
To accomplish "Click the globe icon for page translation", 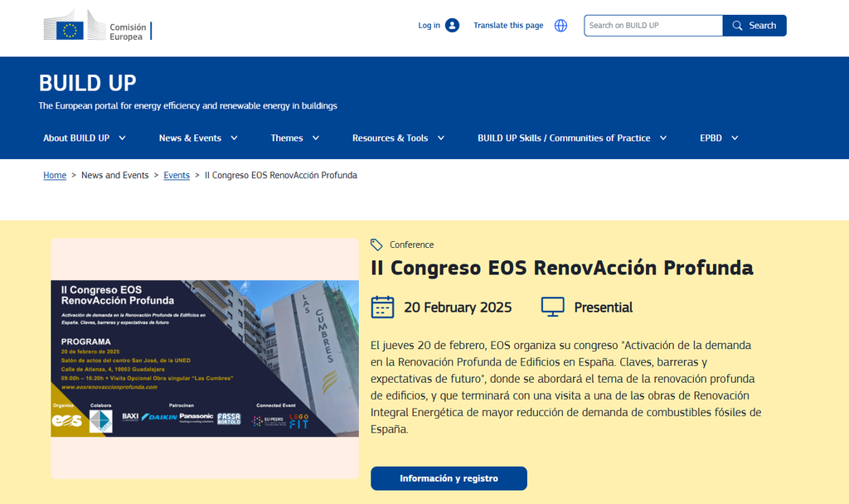I will tap(561, 26).
